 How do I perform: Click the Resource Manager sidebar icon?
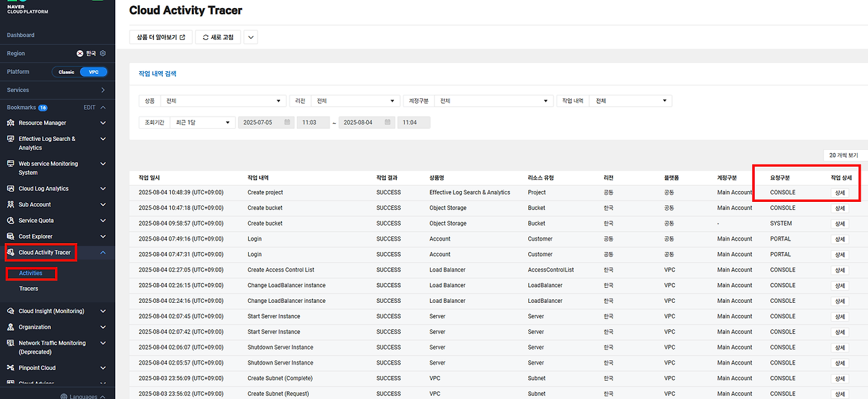pyautogui.click(x=11, y=123)
